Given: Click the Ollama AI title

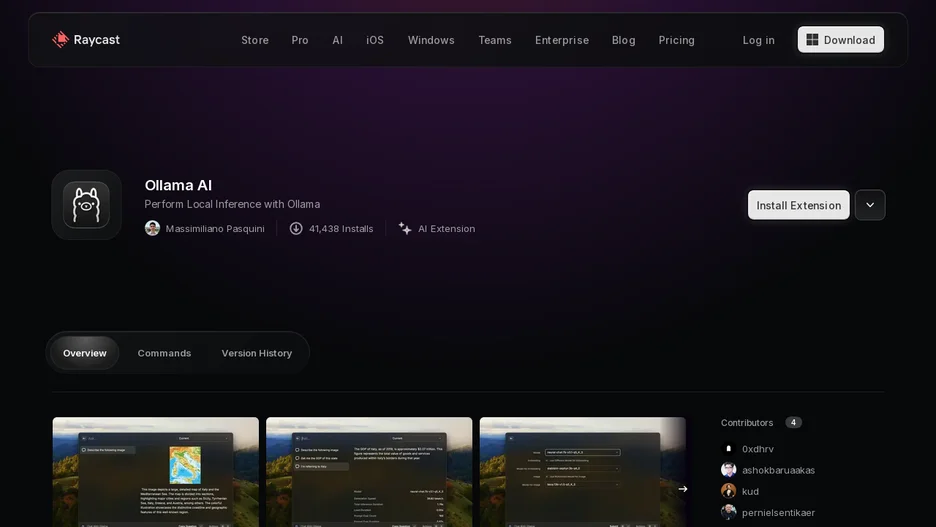Looking at the screenshot, I should [178, 185].
